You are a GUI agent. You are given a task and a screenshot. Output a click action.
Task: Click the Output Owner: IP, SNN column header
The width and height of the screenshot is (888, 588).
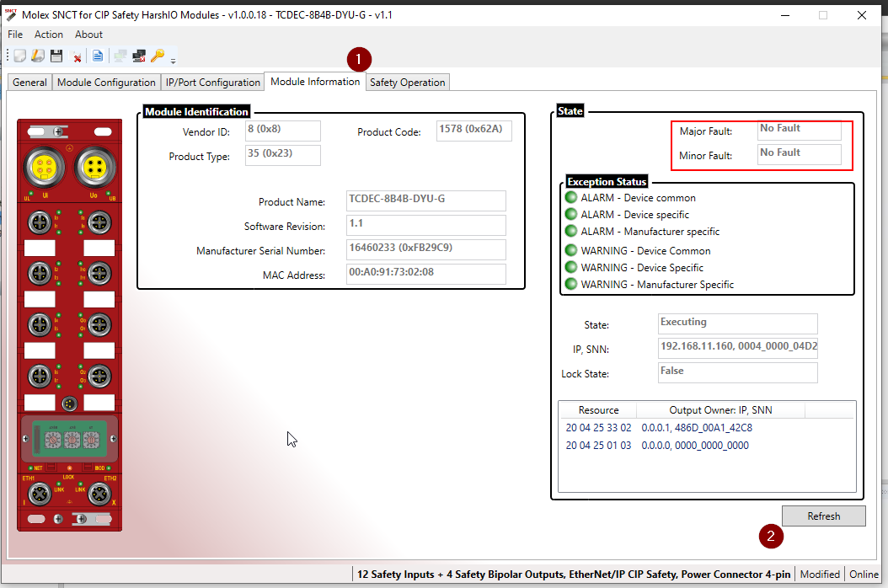720,410
